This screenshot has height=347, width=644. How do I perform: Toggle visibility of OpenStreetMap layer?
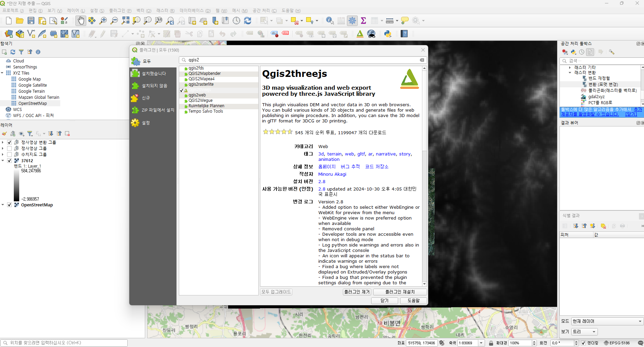(x=9, y=205)
